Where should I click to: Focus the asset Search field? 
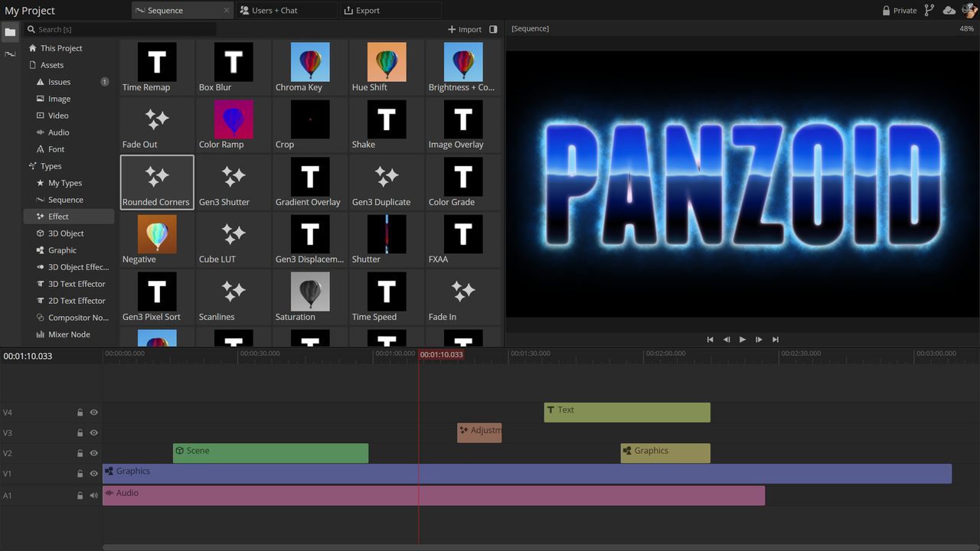[x=120, y=29]
